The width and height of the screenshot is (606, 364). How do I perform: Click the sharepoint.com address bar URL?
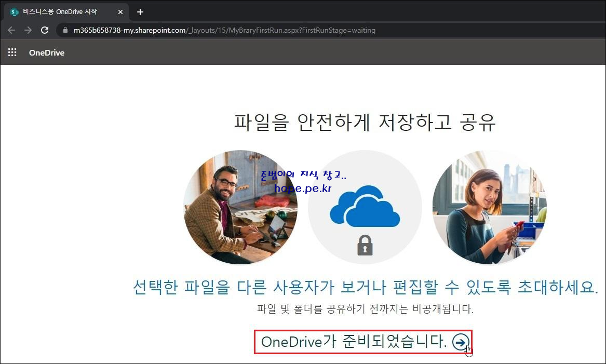click(x=224, y=30)
